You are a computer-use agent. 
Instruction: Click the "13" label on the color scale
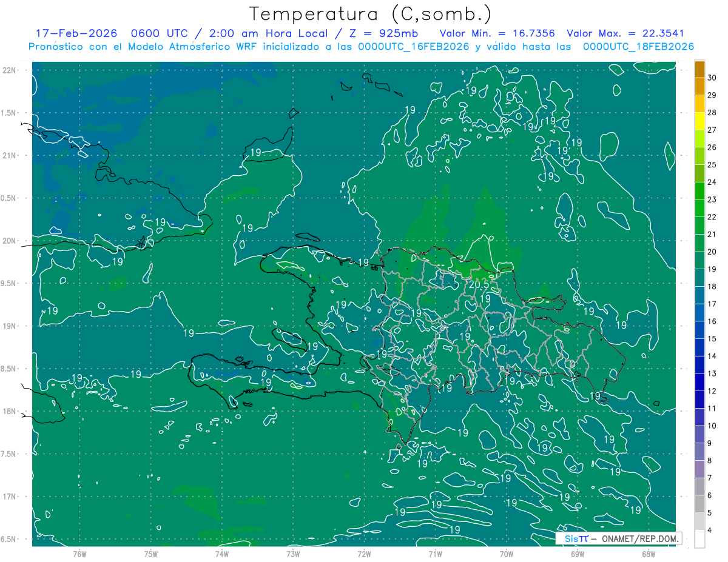(712, 373)
